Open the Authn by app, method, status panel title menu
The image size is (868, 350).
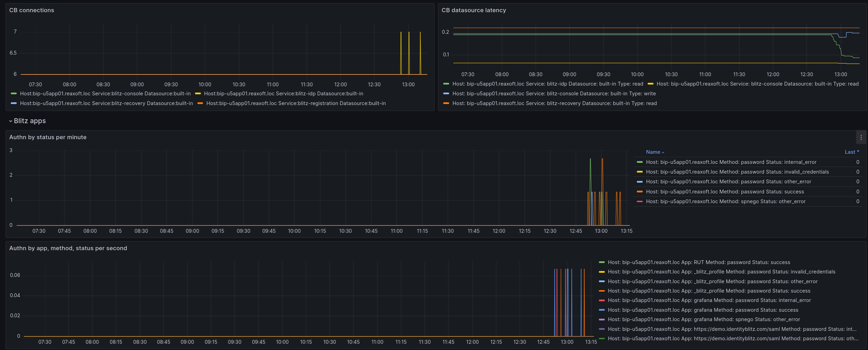(x=68, y=248)
